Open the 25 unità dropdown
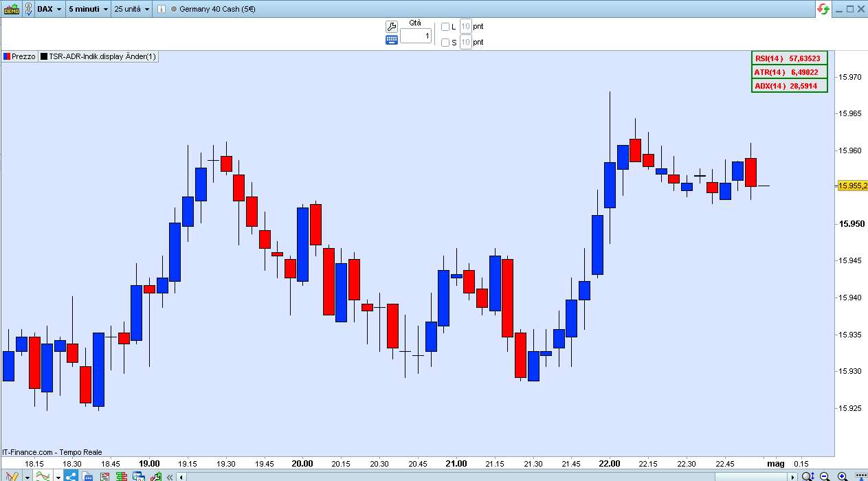Image resolution: width=868 pixels, height=481 pixels. (132, 9)
